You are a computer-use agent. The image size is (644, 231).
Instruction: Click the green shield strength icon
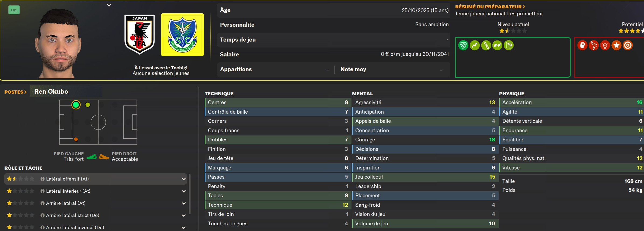[463, 45]
